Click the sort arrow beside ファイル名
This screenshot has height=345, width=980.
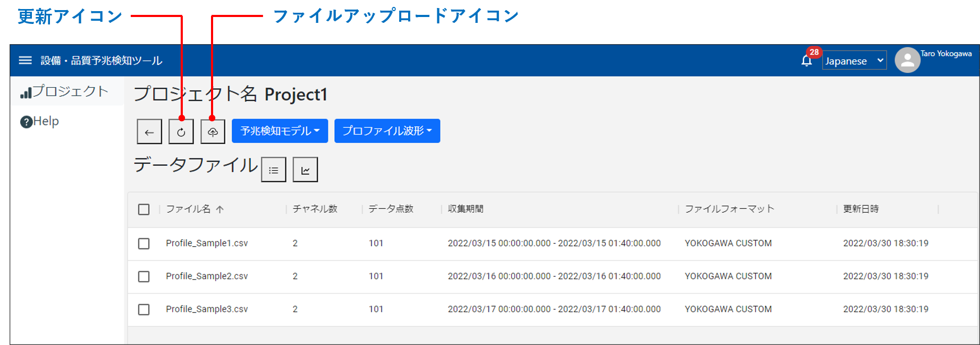click(x=220, y=209)
